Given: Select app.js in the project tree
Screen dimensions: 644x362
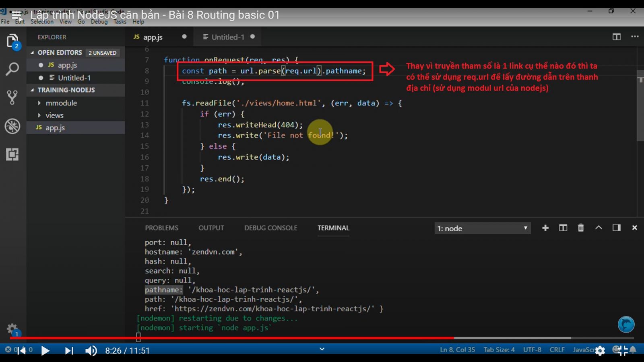Looking at the screenshot, I should pyautogui.click(x=55, y=128).
